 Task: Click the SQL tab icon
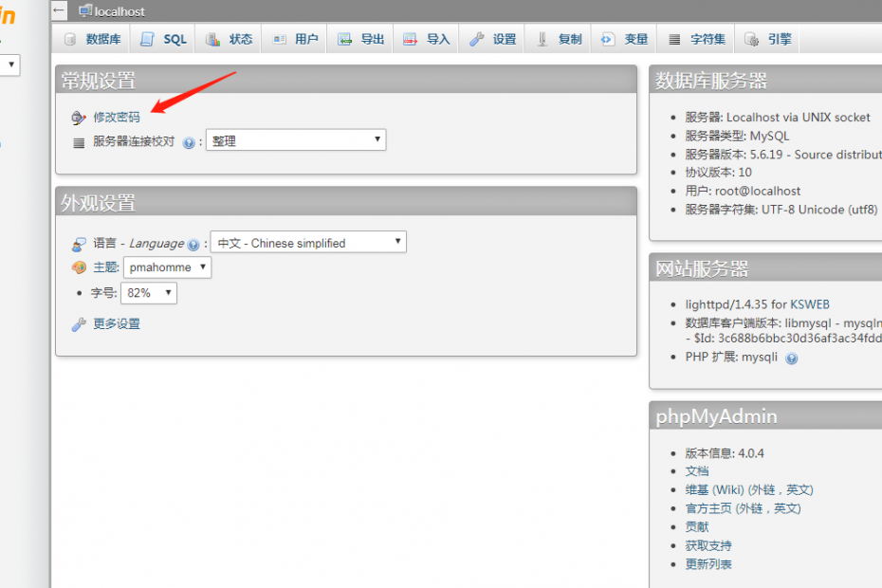click(147, 39)
